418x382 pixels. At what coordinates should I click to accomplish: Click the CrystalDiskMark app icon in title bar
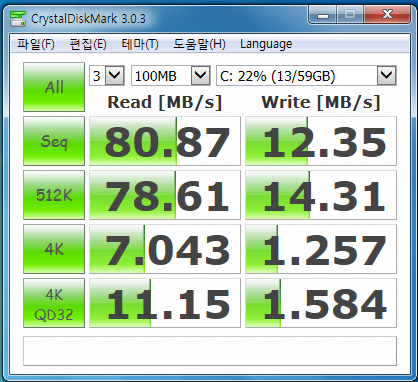click(18, 19)
